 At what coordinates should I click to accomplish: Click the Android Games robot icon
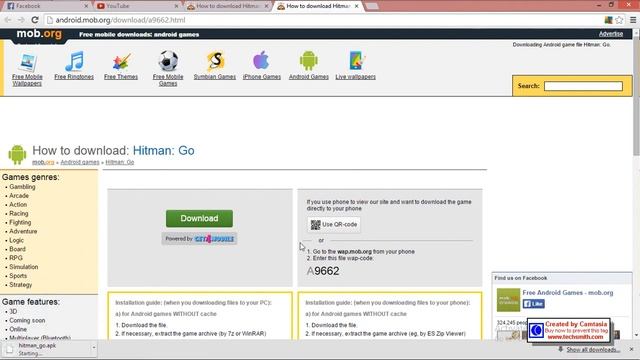click(309, 61)
